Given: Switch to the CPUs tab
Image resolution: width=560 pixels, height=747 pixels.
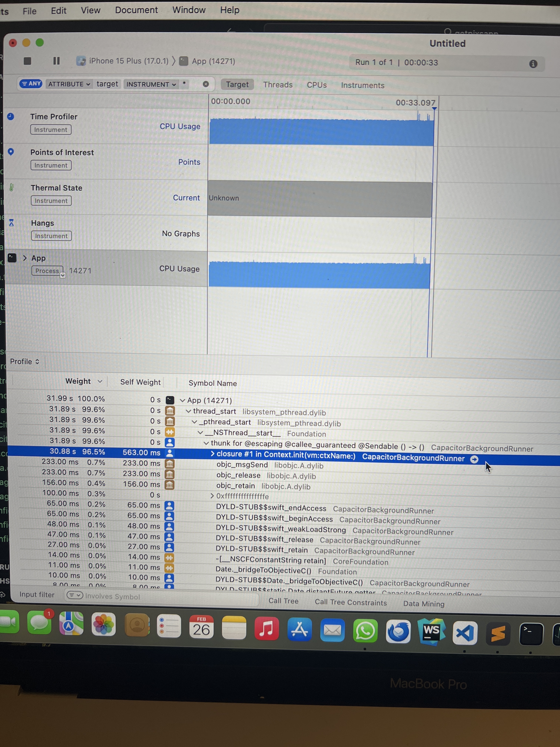Looking at the screenshot, I should click(317, 85).
